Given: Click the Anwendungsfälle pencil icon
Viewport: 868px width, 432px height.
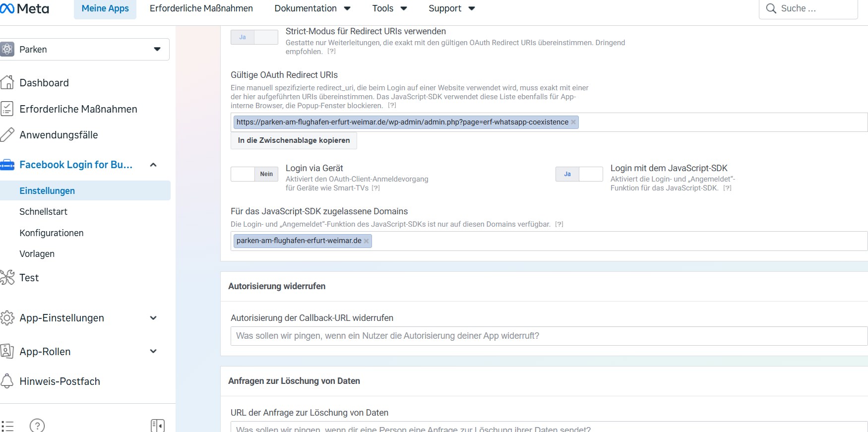Looking at the screenshot, I should coord(7,134).
